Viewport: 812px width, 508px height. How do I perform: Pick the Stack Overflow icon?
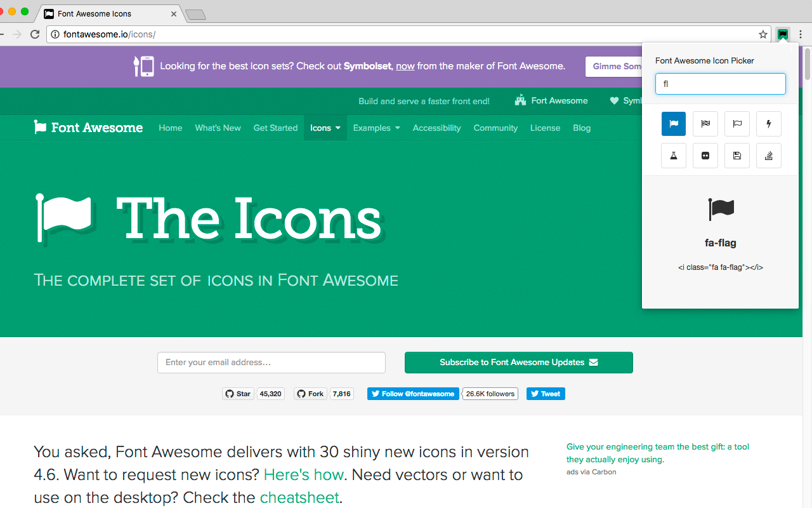769,156
